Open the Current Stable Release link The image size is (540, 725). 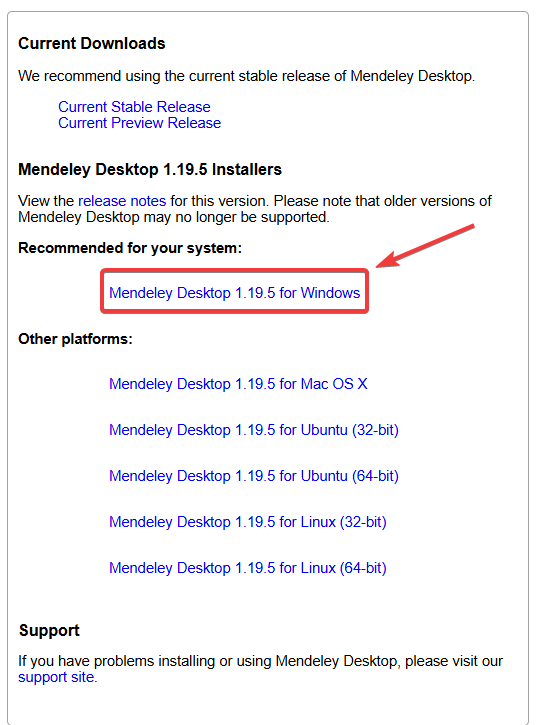(x=134, y=107)
